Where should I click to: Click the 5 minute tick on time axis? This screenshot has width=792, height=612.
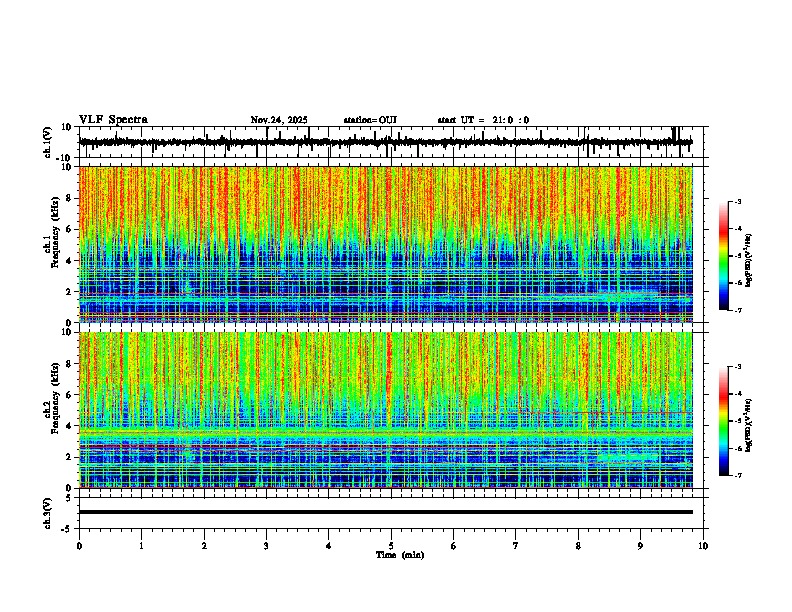(x=391, y=546)
